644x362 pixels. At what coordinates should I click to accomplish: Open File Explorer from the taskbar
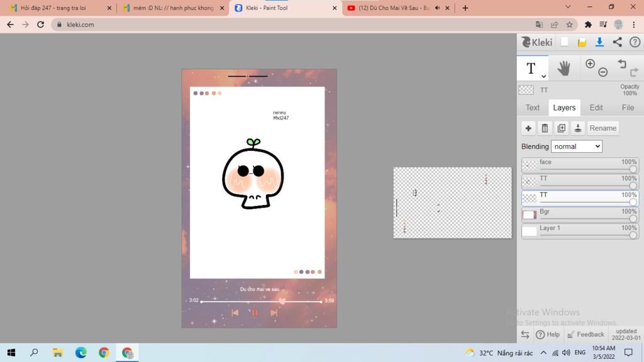point(57,353)
